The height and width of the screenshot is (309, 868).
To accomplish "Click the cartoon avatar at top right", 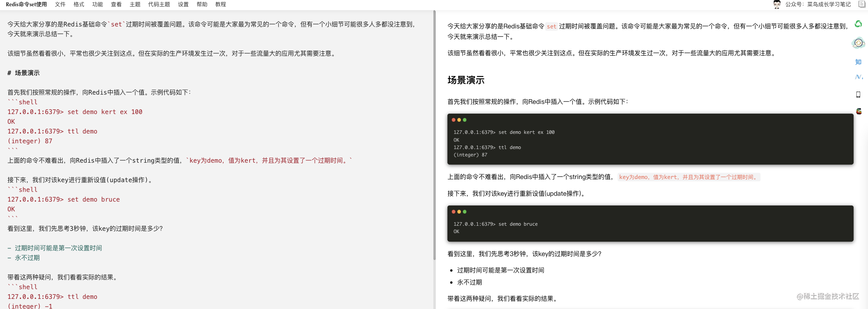I will (777, 4).
